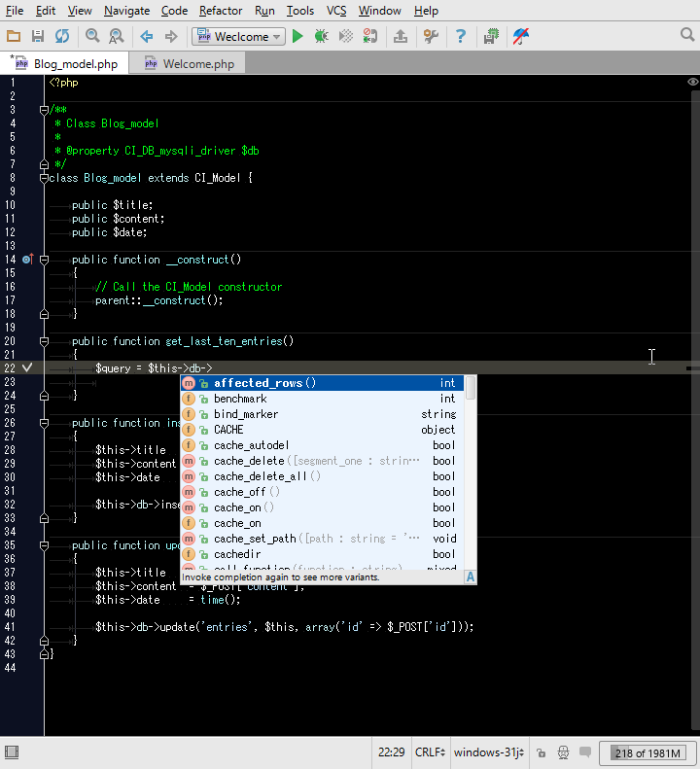Viewport: 700px width, 769px height.
Task: Open the File menu
Action: 15,11
